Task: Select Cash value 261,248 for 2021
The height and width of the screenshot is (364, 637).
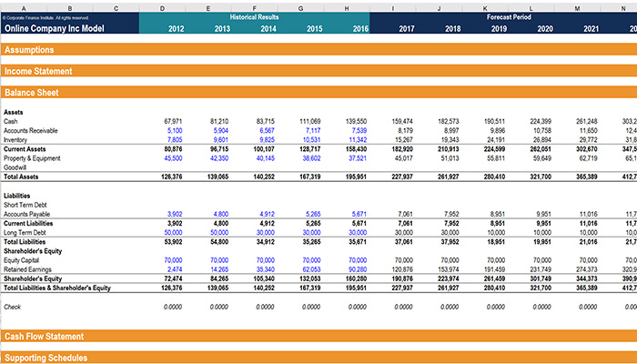Action: (x=587, y=121)
